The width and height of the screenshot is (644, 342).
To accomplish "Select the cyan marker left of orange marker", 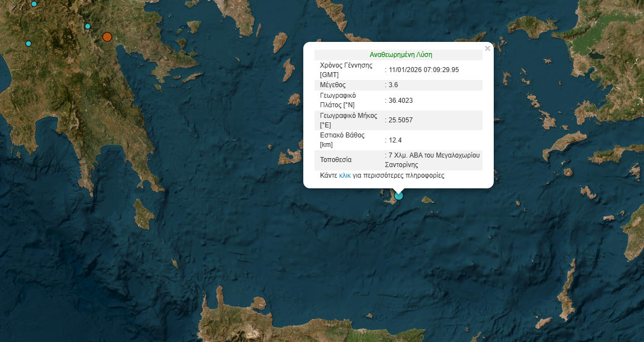I will pyautogui.click(x=88, y=26).
